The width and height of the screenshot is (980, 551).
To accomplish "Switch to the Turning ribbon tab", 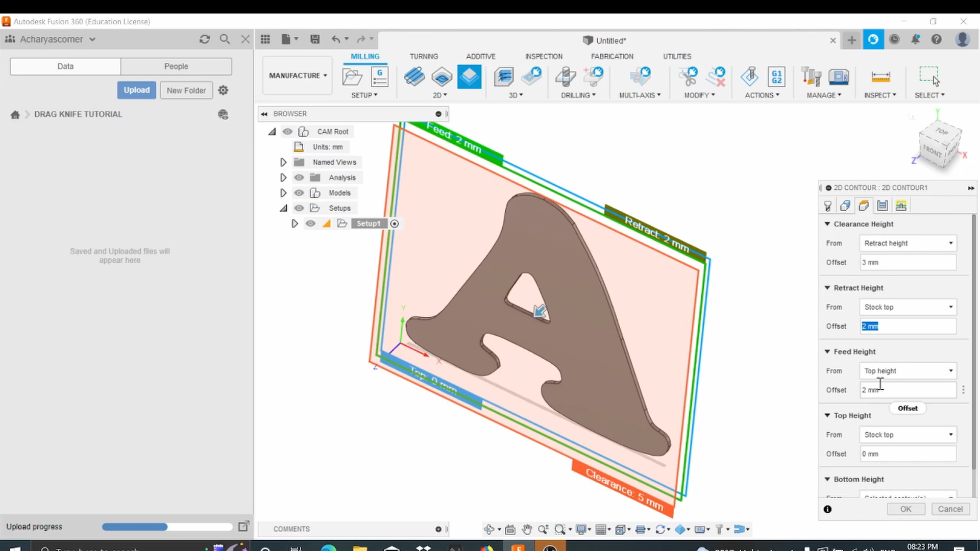I will tap(423, 56).
